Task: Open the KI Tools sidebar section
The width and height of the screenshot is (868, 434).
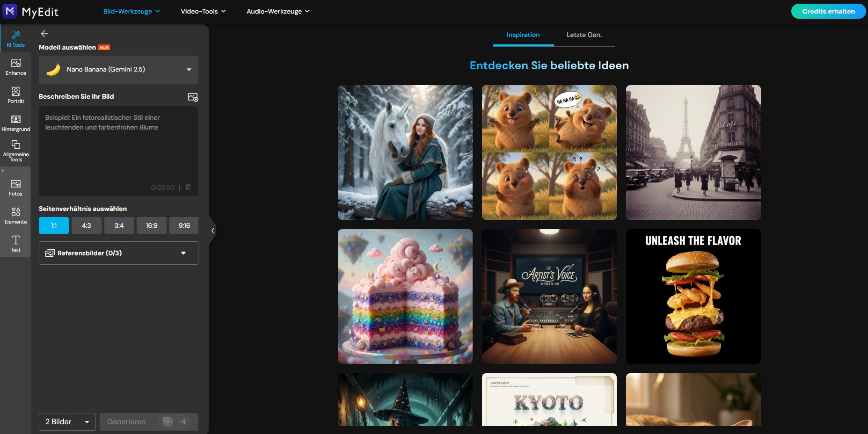Action: pyautogui.click(x=15, y=39)
